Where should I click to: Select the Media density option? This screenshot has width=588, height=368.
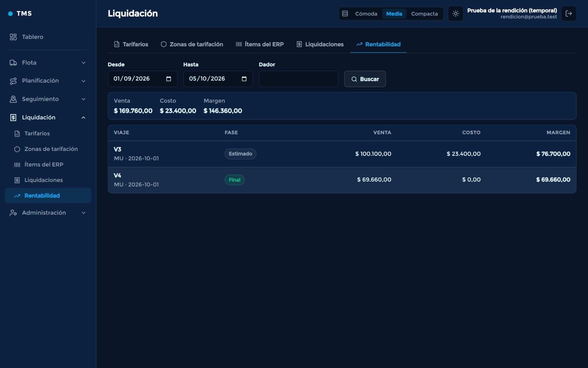pyautogui.click(x=394, y=13)
